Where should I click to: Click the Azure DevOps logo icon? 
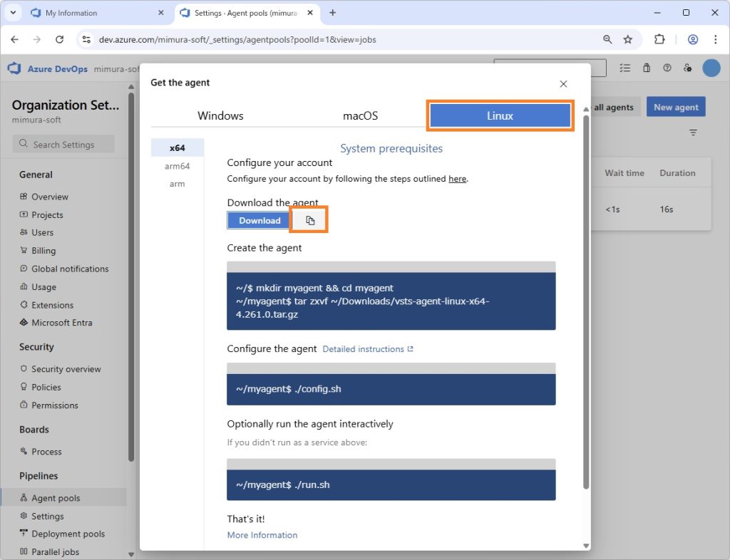tap(14, 68)
